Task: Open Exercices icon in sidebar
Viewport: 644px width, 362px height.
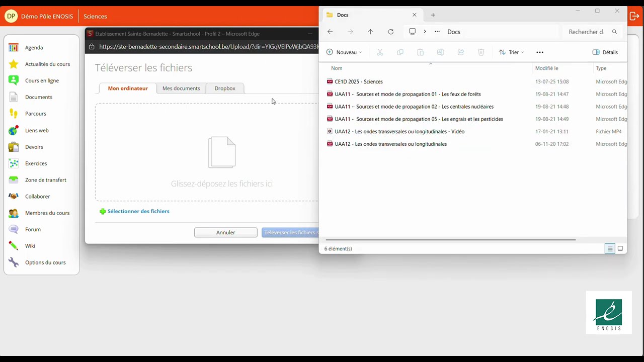Action: pos(14,163)
